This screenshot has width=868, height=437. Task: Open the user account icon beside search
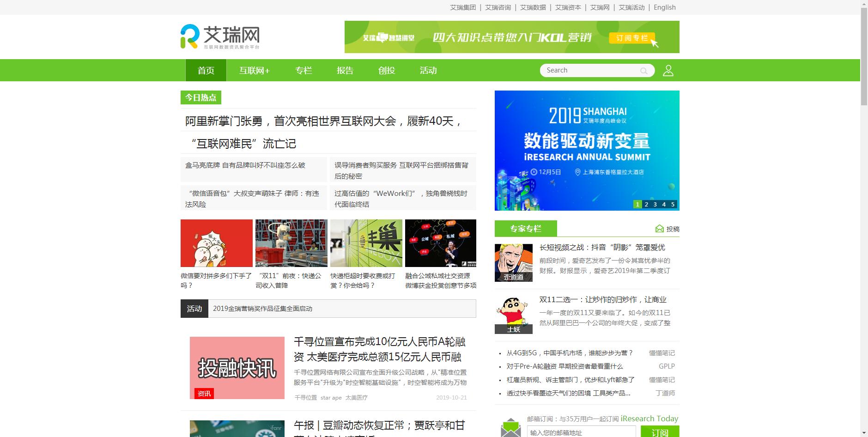click(668, 70)
